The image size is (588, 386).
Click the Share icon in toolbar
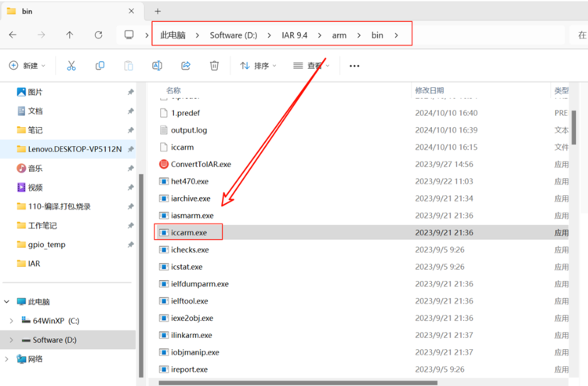[x=186, y=66]
